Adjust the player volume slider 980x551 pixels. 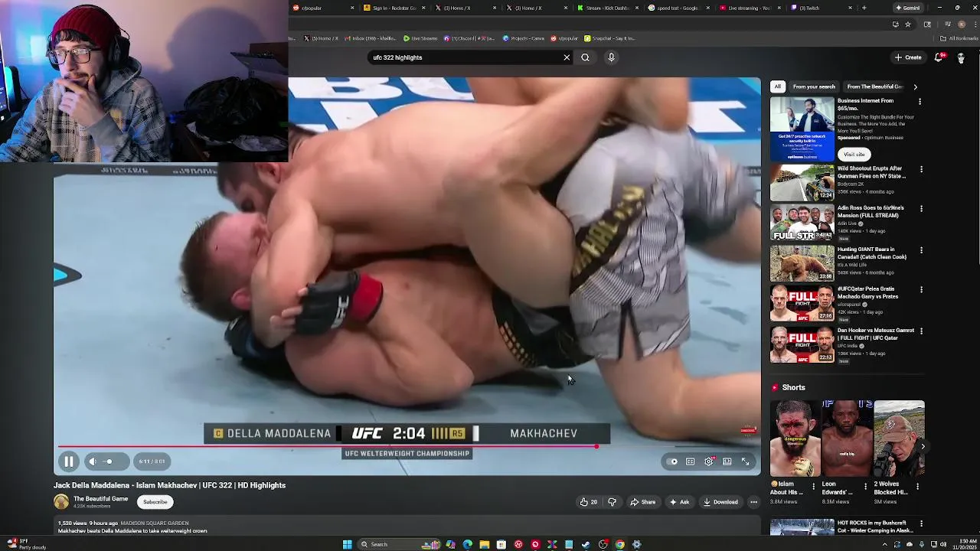pos(110,461)
